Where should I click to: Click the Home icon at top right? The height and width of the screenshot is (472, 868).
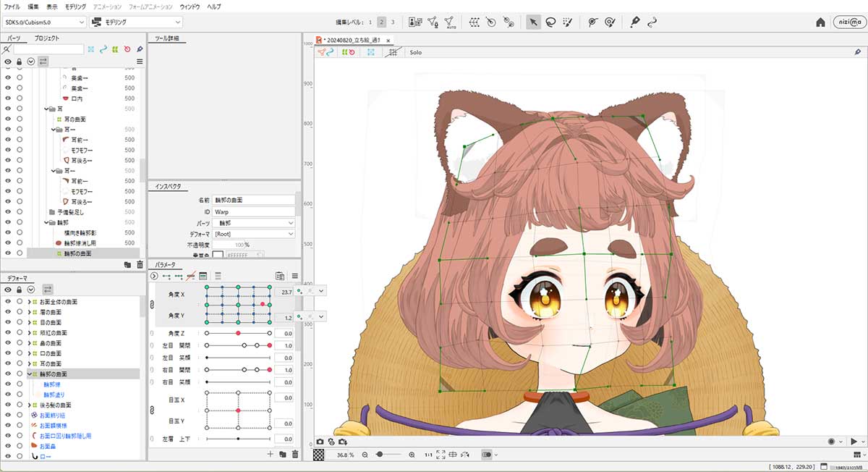point(820,22)
